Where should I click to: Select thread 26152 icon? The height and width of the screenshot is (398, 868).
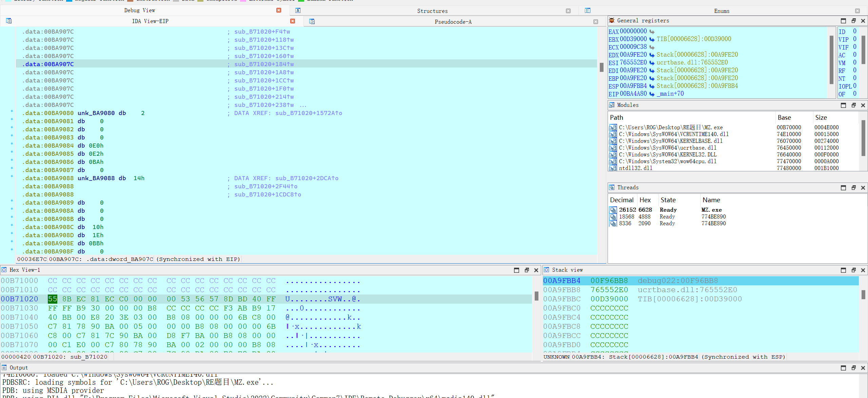(613, 210)
